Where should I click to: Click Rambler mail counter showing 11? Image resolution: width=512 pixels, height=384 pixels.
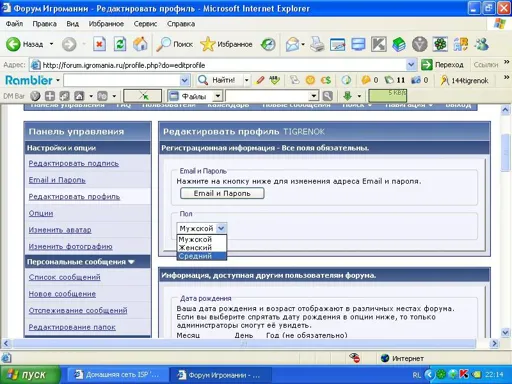pos(395,80)
